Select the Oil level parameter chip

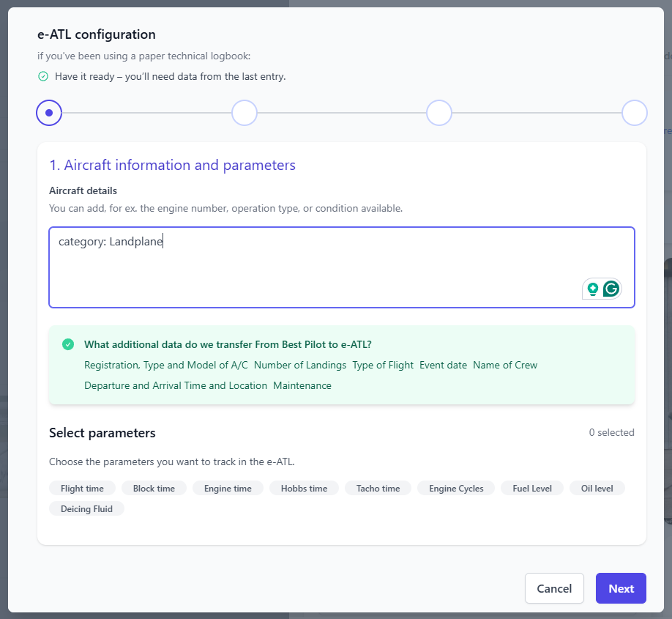coord(597,488)
